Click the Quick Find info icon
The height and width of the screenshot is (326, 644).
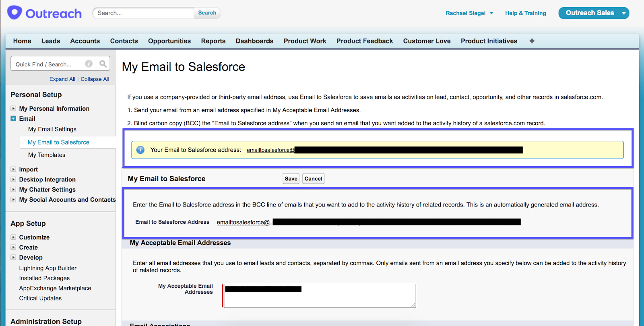tap(89, 64)
